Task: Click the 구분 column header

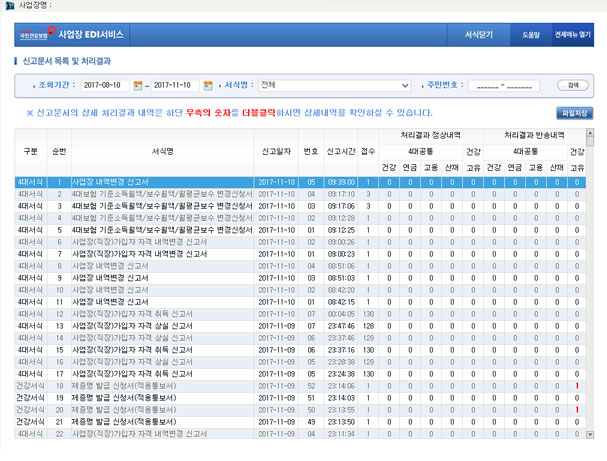Action: coord(31,152)
